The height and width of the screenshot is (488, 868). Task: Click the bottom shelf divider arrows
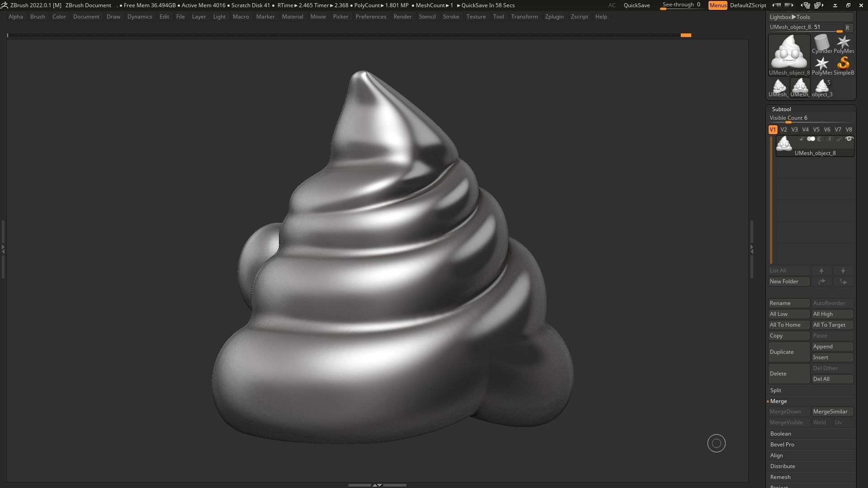pyautogui.click(x=377, y=485)
